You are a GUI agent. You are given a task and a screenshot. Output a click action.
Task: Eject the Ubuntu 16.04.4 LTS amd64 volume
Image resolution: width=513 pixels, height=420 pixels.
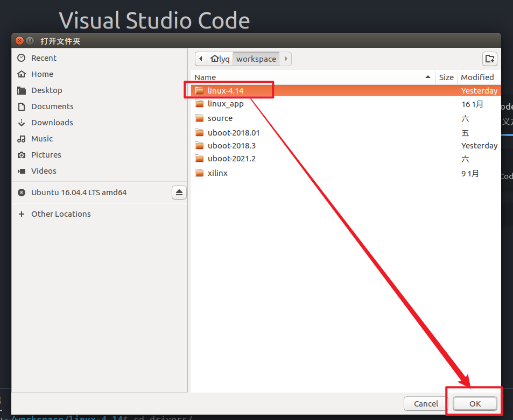[179, 193]
